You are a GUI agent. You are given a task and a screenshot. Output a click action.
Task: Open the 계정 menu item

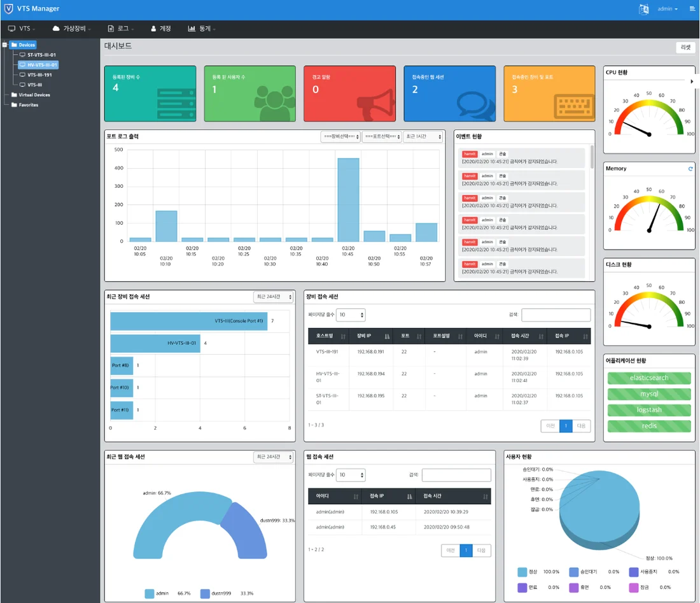tap(161, 29)
